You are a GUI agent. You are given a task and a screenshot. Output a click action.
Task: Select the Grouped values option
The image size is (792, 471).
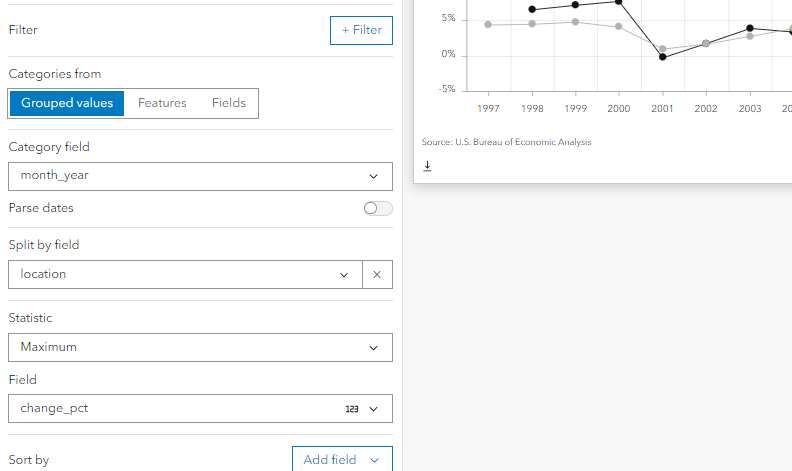[67, 103]
